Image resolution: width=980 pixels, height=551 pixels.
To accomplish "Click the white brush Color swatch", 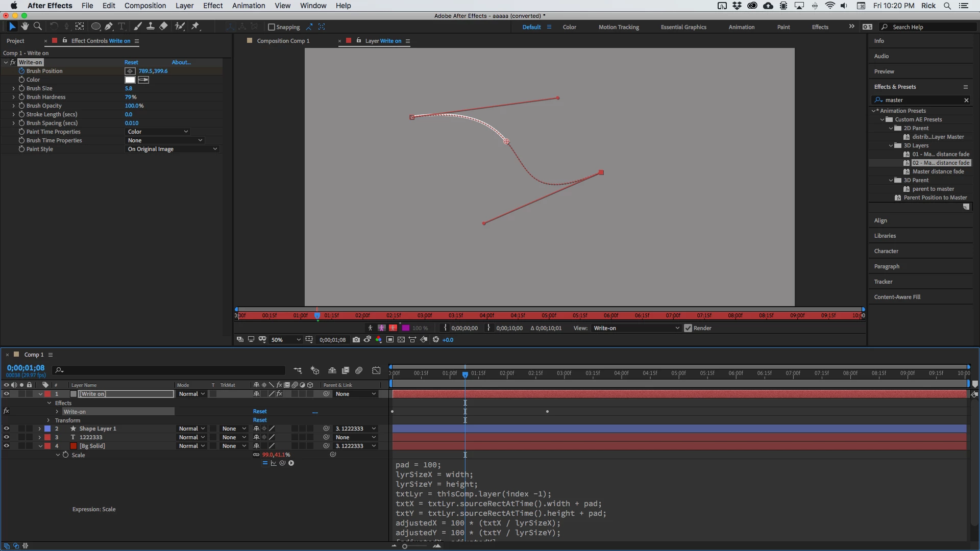I will click(x=130, y=80).
